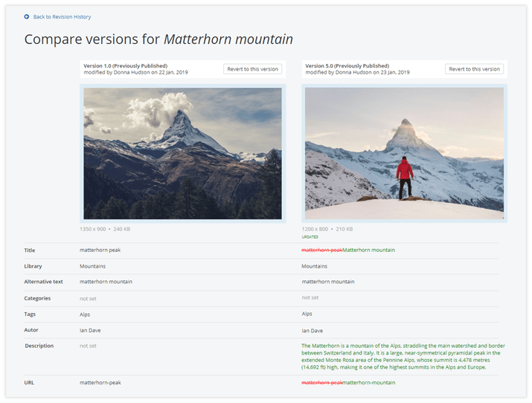Screen dimensions: 532x403
Task: Click the struck-through matterhorn-peak title text
Action: pos(321,251)
